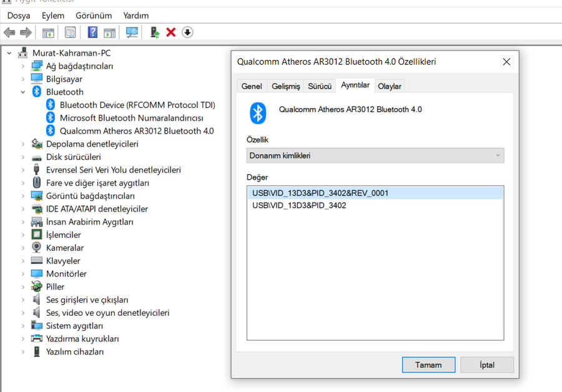Select the Yazılım cihazları tree label
This screenshot has height=392, width=562.
75,352
